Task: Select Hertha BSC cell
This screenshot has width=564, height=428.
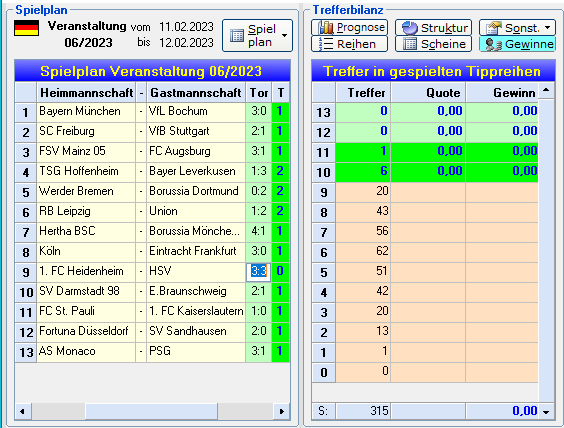Action: point(86,231)
